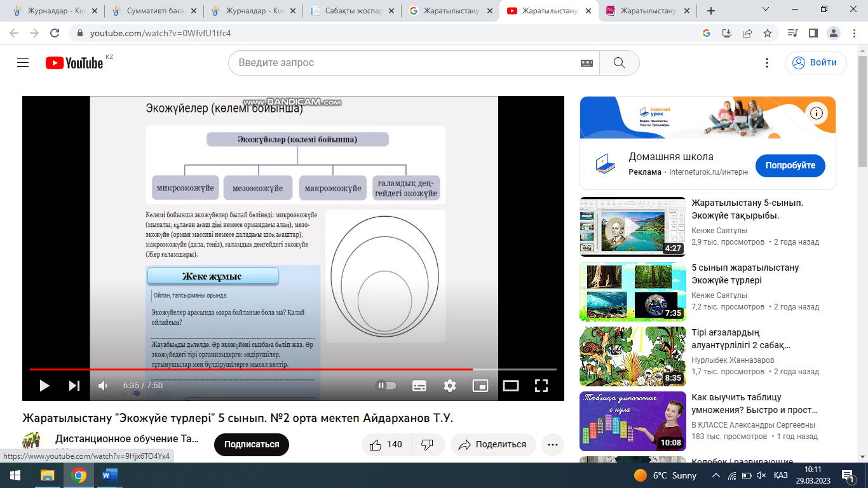Image resolution: width=868 pixels, height=488 pixels.
Task: Enter fullscreen video mode
Action: (x=541, y=385)
